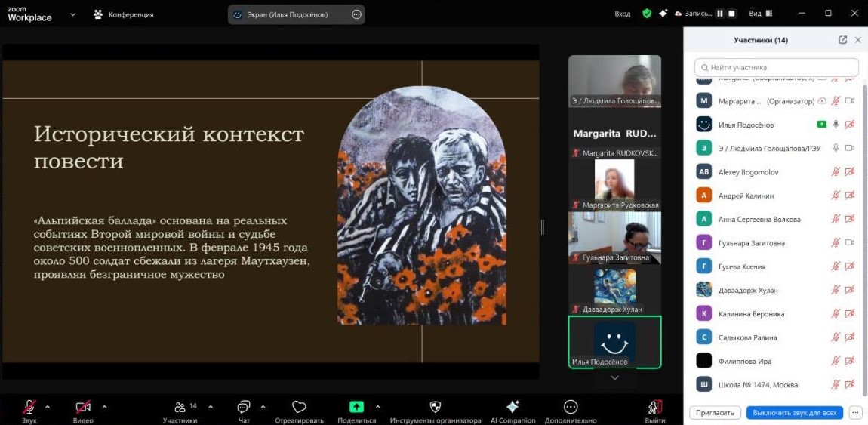Image resolution: width=868 pixels, height=425 pixels.
Task: Click Вход in the top bar
Action: coord(622,14)
